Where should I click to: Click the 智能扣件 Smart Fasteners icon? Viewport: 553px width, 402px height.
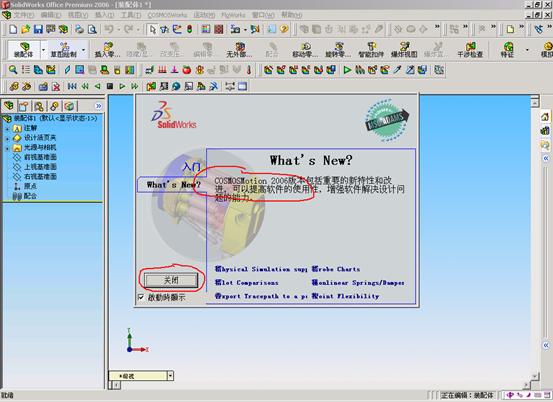pyautogui.click(x=371, y=49)
